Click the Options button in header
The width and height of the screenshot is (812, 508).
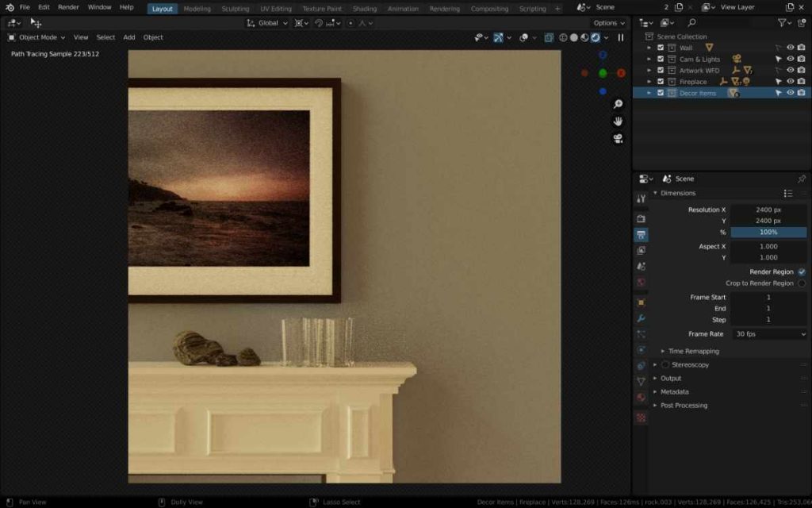pyautogui.click(x=607, y=23)
